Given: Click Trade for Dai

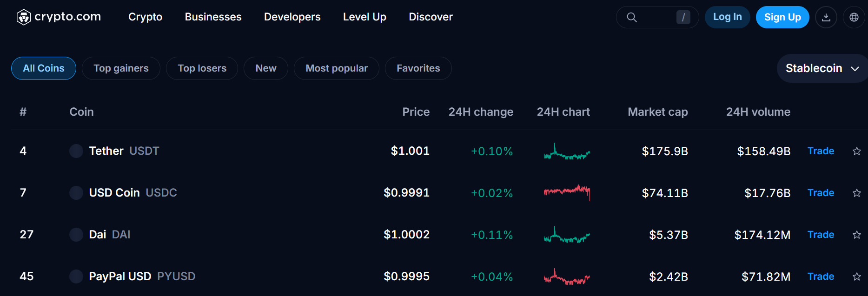Looking at the screenshot, I should point(821,235).
